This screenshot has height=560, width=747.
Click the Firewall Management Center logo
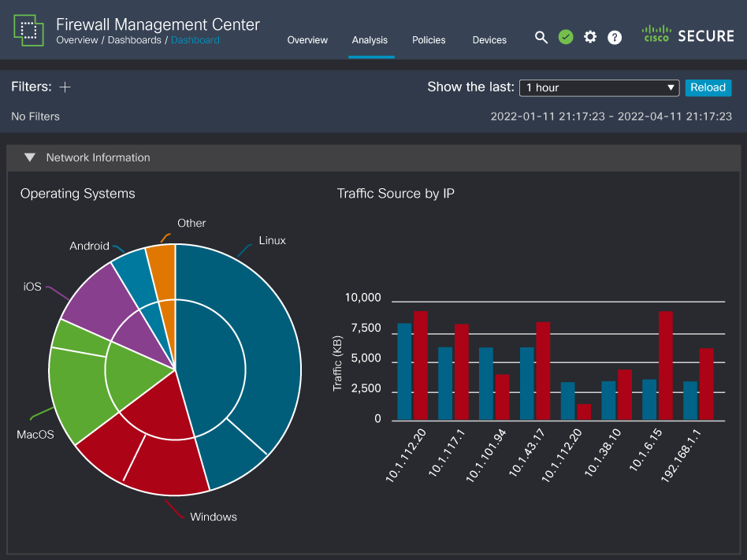[28, 30]
